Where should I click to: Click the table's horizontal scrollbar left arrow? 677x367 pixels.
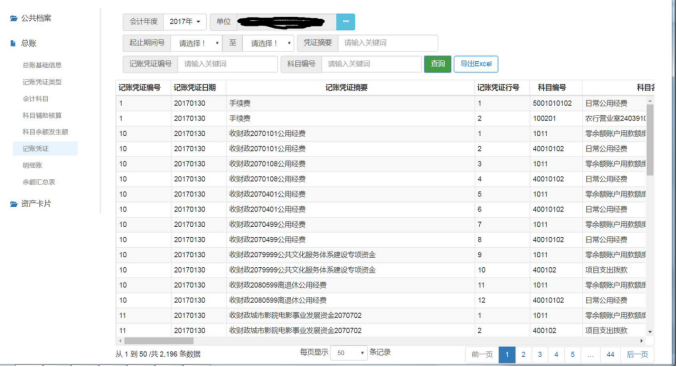click(120, 341)
